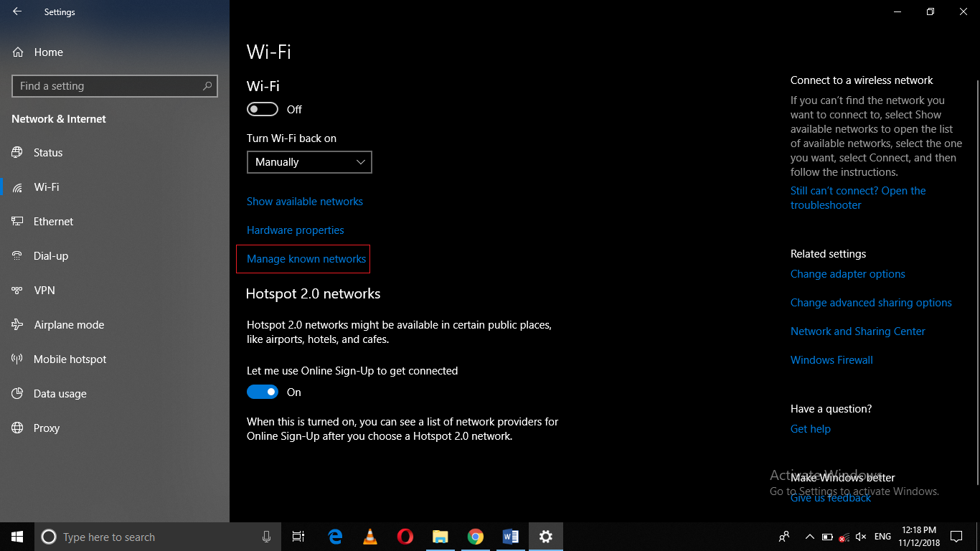Open Data usage settings
The image size is (980, 551).
coord(59,393)
